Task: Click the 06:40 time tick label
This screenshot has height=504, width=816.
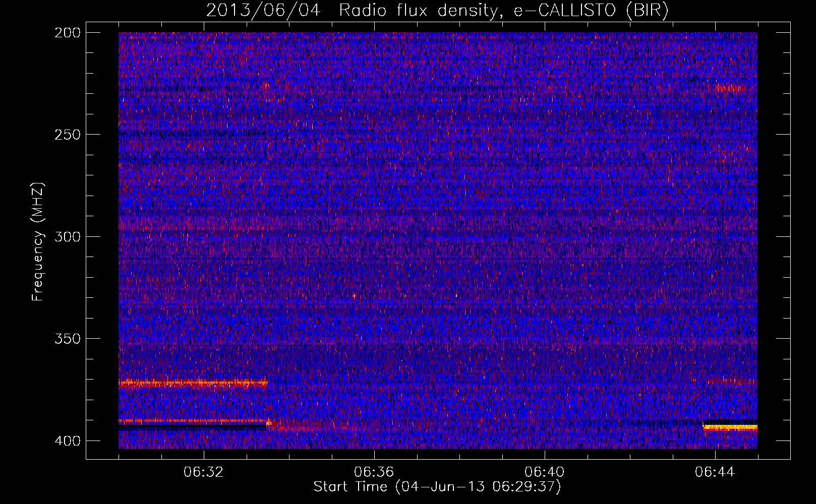Action: coord(545,472)
